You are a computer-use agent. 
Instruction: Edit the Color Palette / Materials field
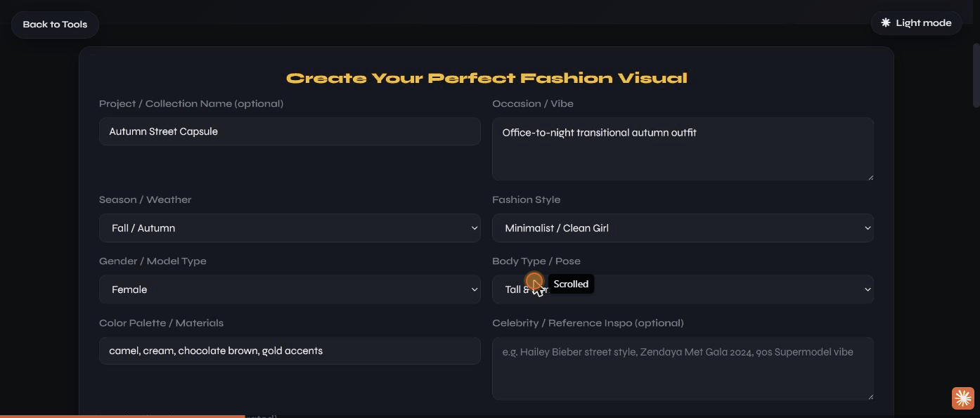tap(290, 351)
